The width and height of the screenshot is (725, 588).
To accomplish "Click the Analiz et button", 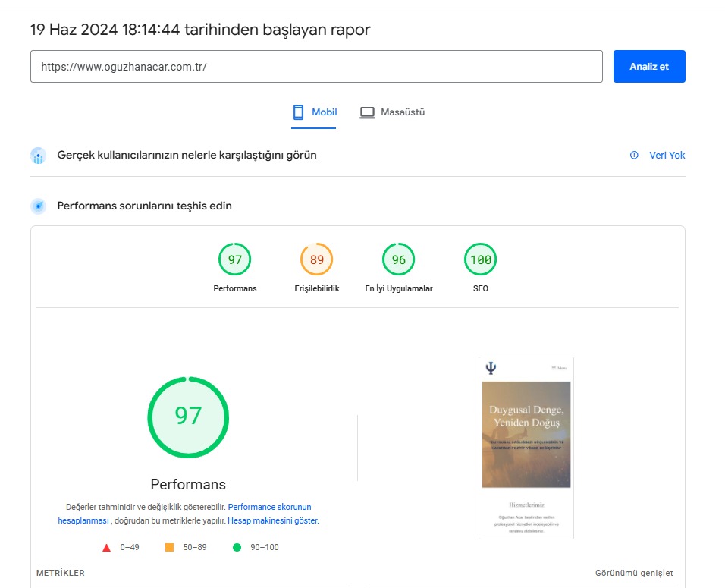I will 648,66.
